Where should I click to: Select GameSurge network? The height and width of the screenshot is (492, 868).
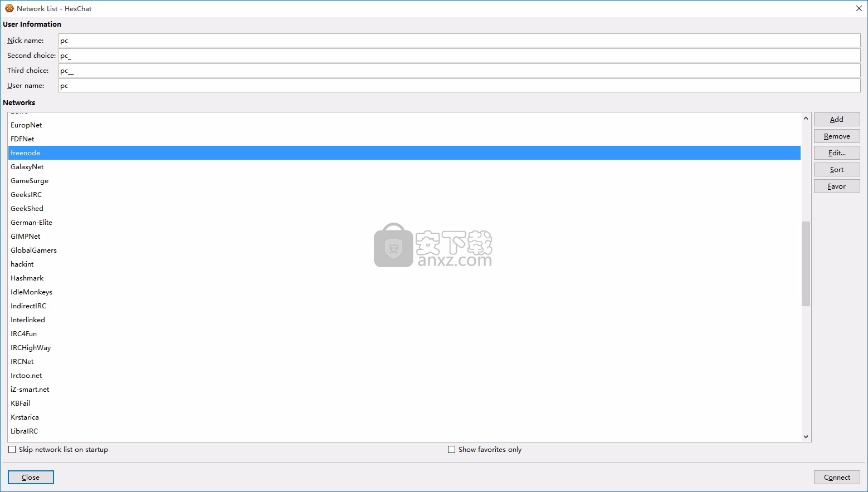click(x=404, y=180)
